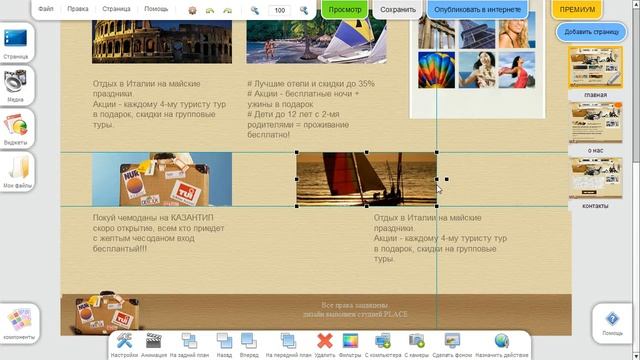The height and width of the screenshot is (360, 640).
Task: Open the Виджеты sidebar panel
Action: pyautogui.click(x=16, y=129)
